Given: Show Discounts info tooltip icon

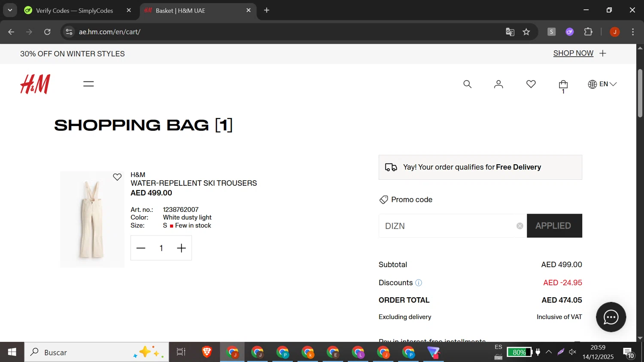Looking at the screenshot, I should click(x=419, y=283).
